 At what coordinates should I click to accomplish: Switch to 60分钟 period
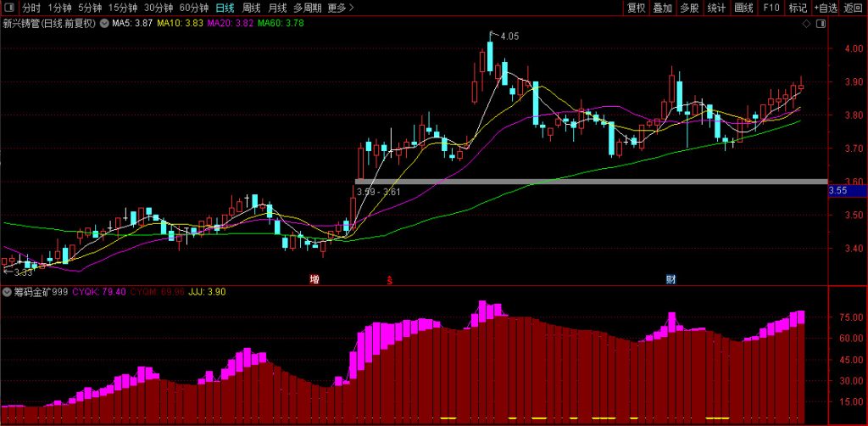click(194, 8)
